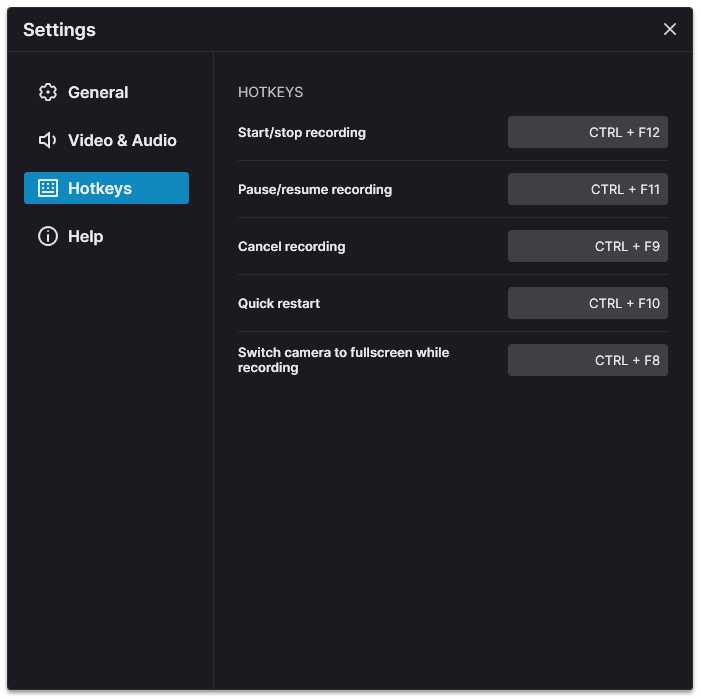
Task: Click the Pause/resume recording label
Action: 315,190
